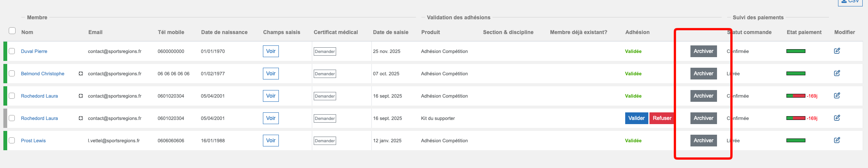Edit the Kit du supporter order row
The height and width of the screenshot is (168, 868).
[x=837, y=118]
